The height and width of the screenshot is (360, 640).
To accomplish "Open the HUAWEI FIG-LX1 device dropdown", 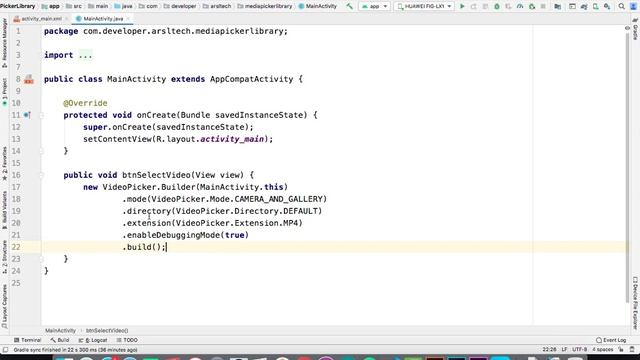I will point(424,6).
